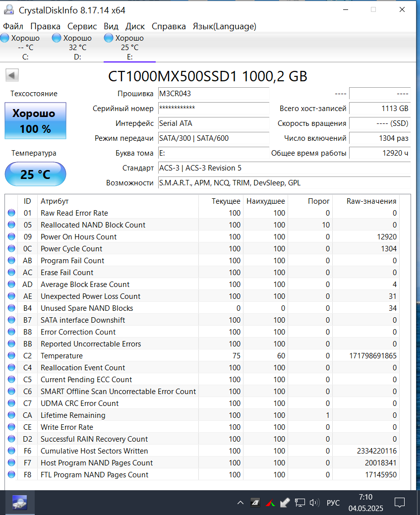Click the ACS-3 Revision 5 standard field
The width and height of the screenshot is (420, 515).
[284, 168]
